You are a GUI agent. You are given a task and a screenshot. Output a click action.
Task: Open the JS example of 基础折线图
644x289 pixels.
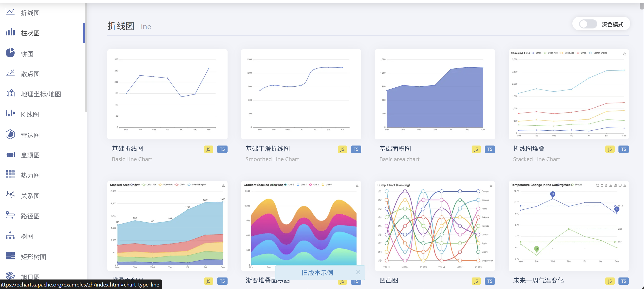point(209,149)
